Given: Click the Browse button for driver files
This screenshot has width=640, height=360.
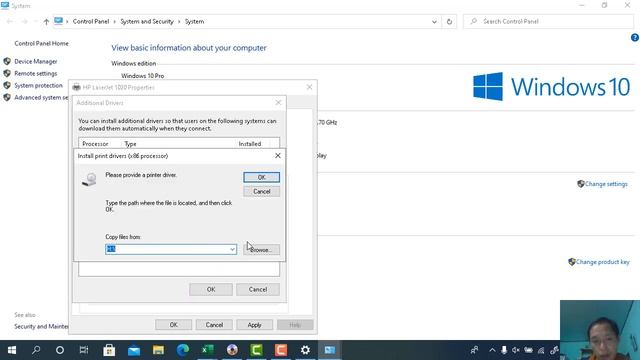Looking at the screenshot, I should coord(262,249).
